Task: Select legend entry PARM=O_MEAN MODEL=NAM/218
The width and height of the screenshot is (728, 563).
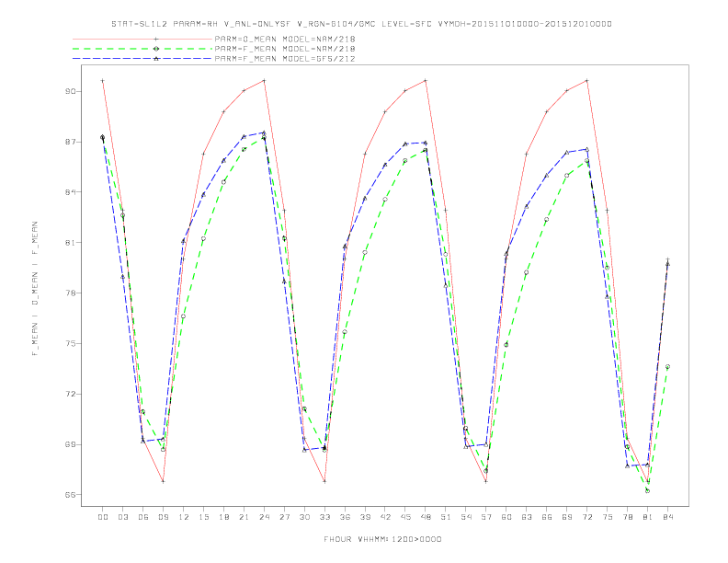Action: point(285,39)
